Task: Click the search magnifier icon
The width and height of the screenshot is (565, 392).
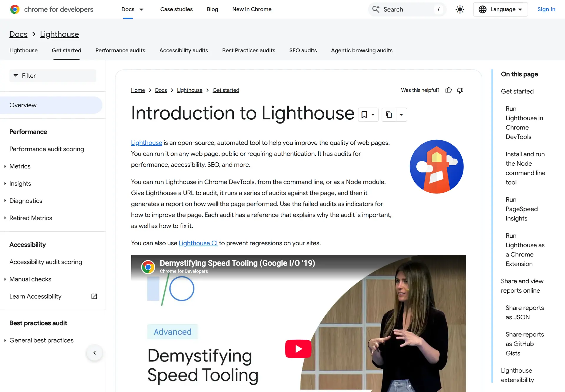Action: coord(376,9)
